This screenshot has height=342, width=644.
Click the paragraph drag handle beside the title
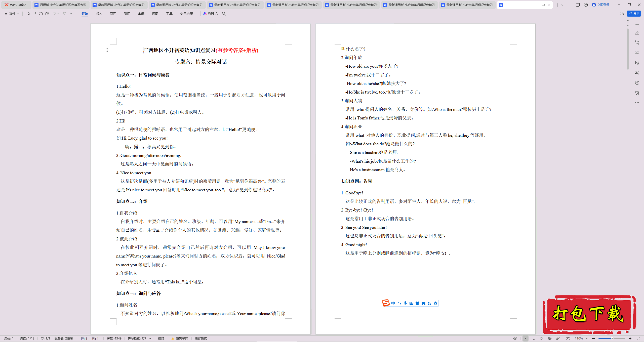107,50
